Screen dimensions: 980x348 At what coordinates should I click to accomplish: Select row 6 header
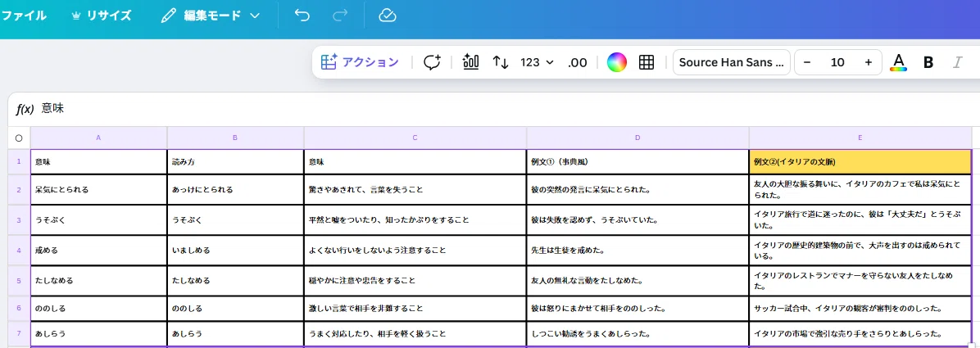[x=19, y=309]
